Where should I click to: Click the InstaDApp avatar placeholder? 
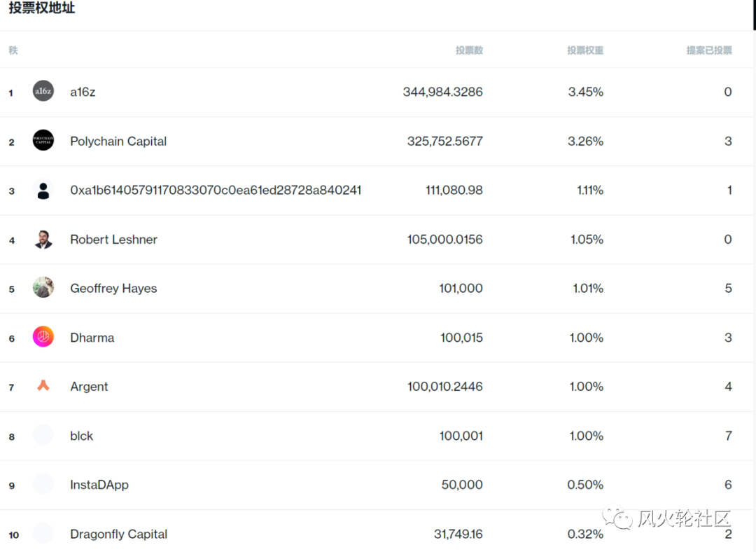point(43,483)
